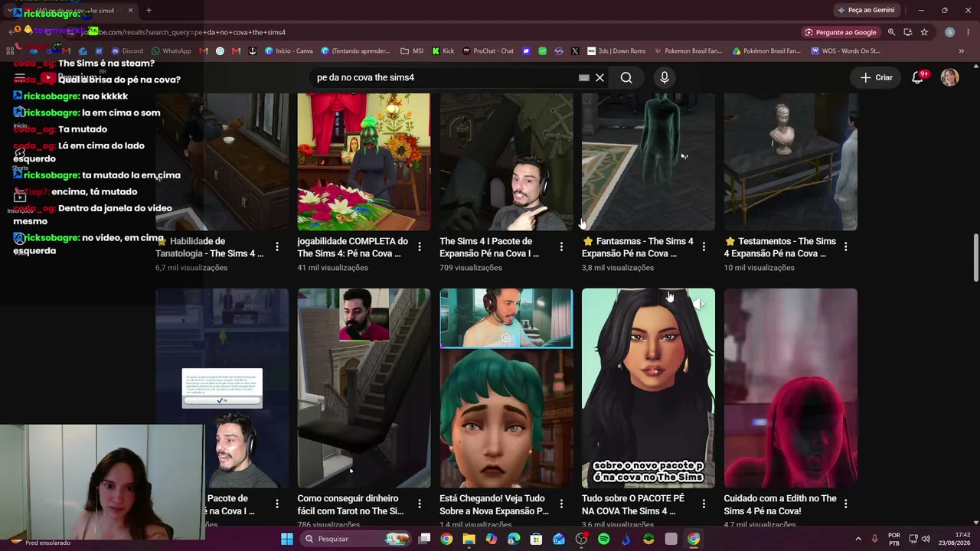Click the page vertical scrollbar thumb

[x=975, y=258]
